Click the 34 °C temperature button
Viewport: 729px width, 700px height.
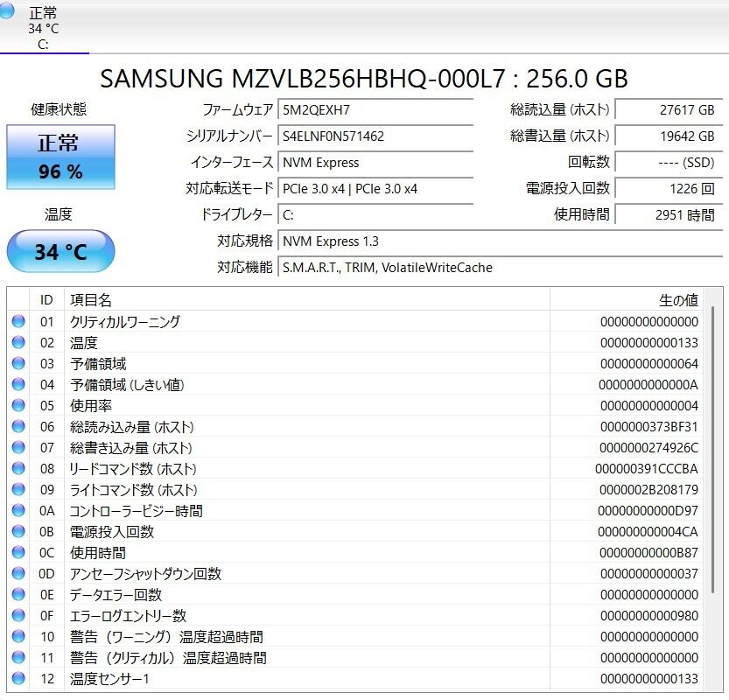[60, 251]
